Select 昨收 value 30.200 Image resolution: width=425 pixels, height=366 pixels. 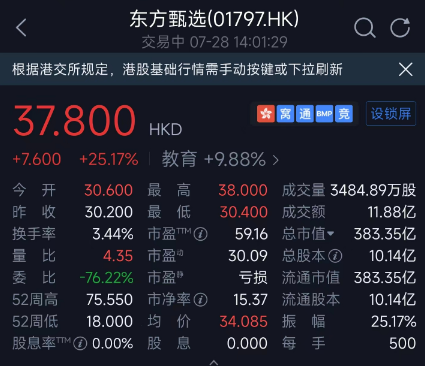click(109, 212)
